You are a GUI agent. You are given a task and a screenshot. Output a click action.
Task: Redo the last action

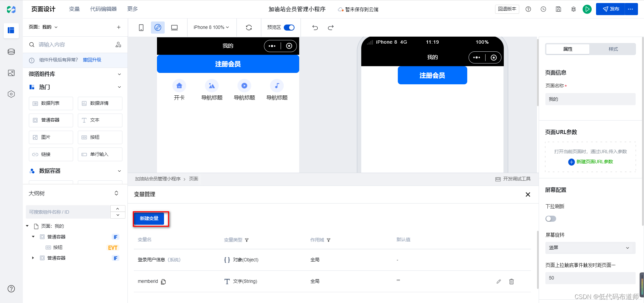click(331, 28)
